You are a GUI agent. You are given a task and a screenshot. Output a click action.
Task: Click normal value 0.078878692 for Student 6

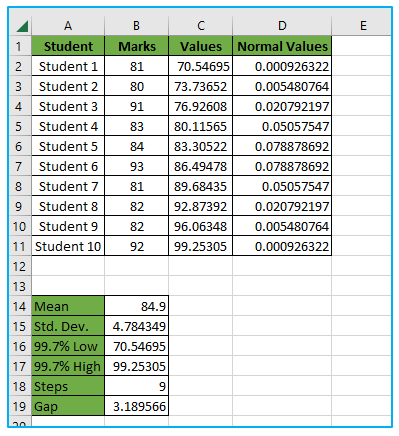[282, 166]
